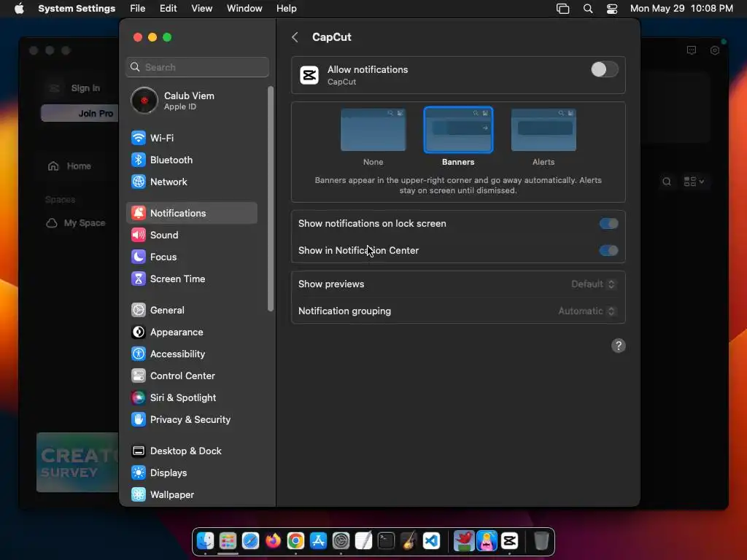Open Accessibility settings in sidebar
Screen dimensions: 747x560
[192, 354]
